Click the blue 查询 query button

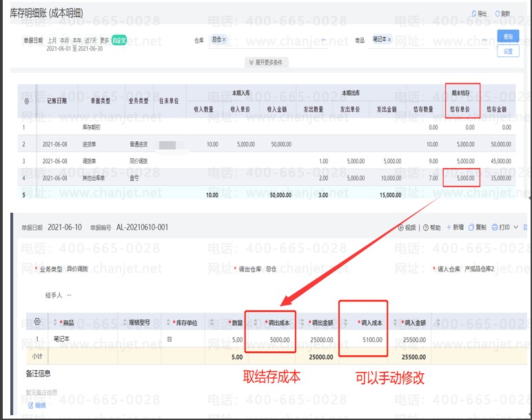(508, 36)
